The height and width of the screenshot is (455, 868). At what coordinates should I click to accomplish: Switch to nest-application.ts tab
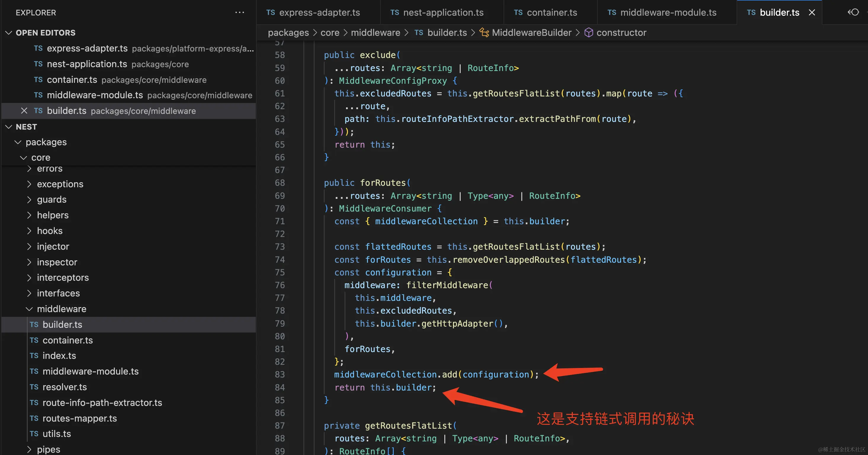pyautogui.click(x=442, y=12)
